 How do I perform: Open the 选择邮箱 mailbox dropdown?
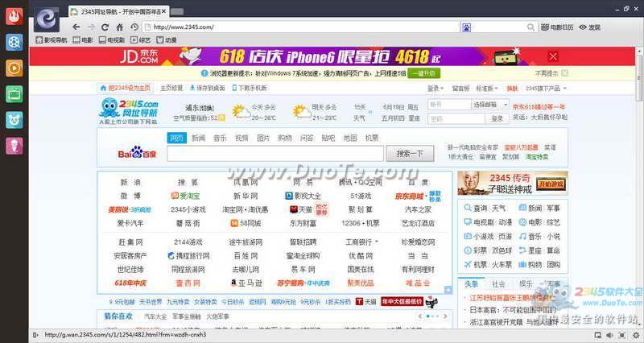coord(490,105)
